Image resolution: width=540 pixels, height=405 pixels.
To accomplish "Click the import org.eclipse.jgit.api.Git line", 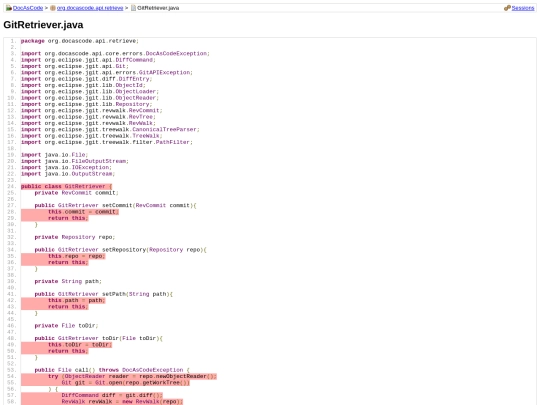I will [75, 66].
